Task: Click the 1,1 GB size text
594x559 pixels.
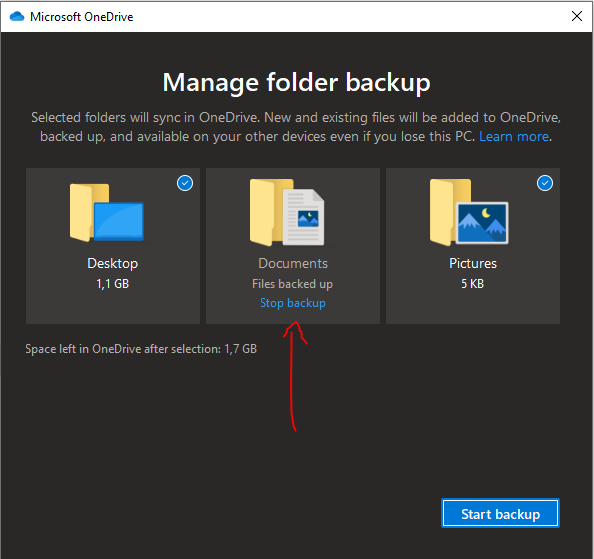Action: [x=113, y=284]
